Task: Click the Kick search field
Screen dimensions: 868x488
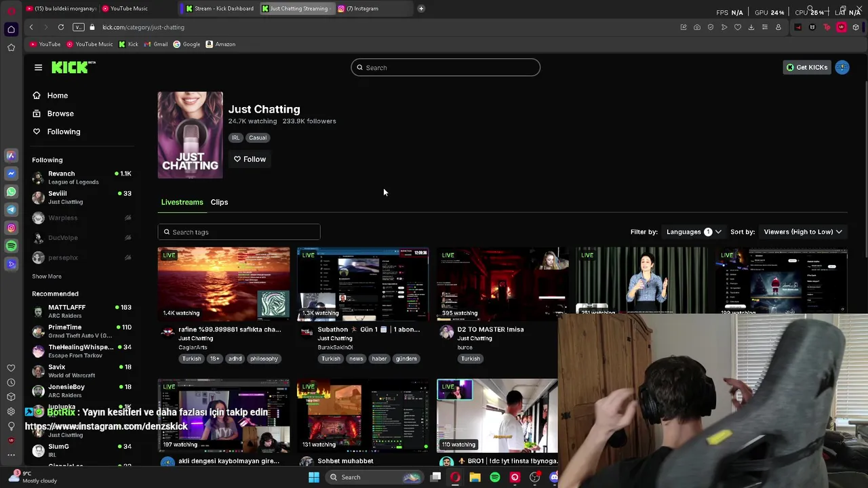Action: tap(446, 68)
